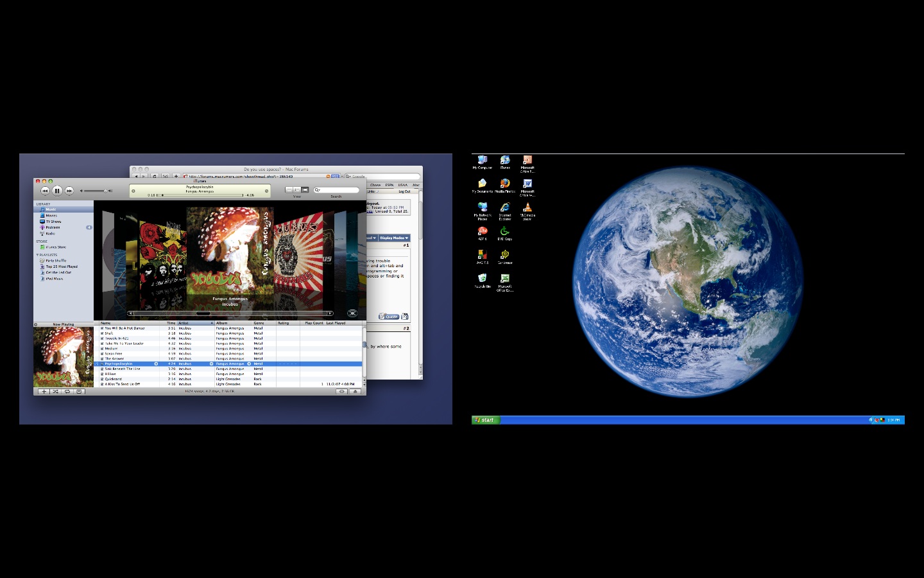Open Mozilla Firefox on Windows desktop
The width and height of the screenshot is (924, 578).
[x=505, y=186]
